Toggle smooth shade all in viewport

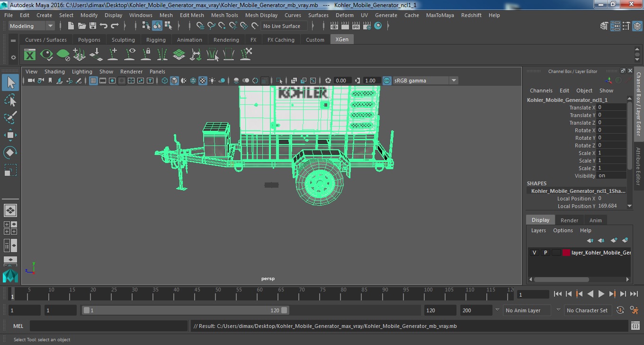coord(174,81)
